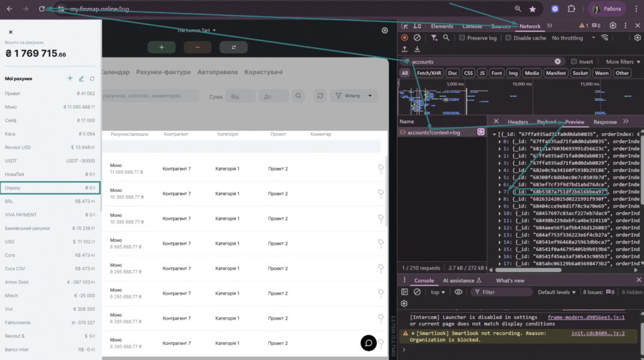Select the Img request type filter
Screen dimensions: 644x360
513,73
